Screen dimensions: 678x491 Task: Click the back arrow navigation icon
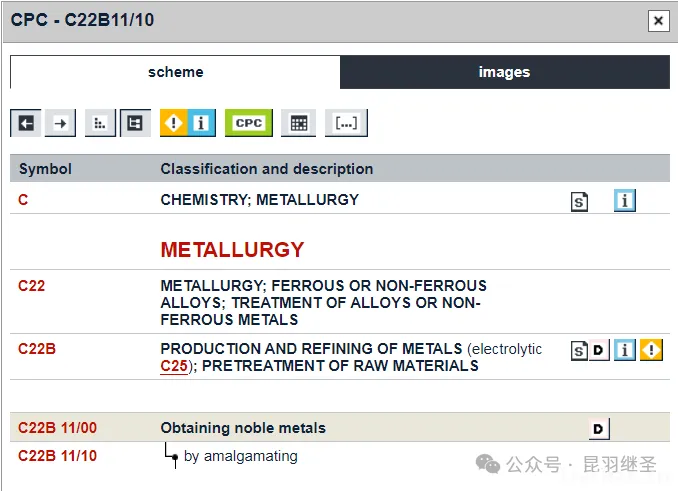click(x=26, y=123)
